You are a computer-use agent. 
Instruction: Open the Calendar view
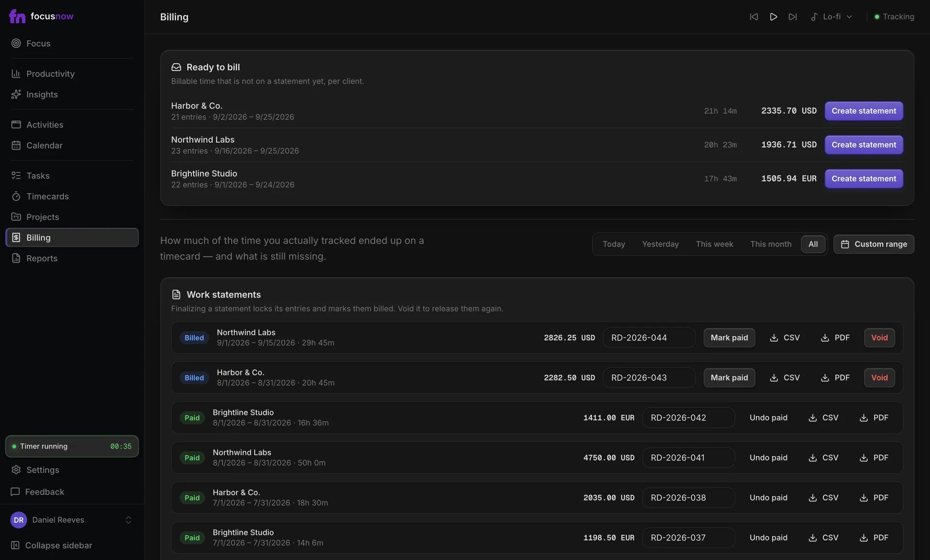[x=72, y=145]
